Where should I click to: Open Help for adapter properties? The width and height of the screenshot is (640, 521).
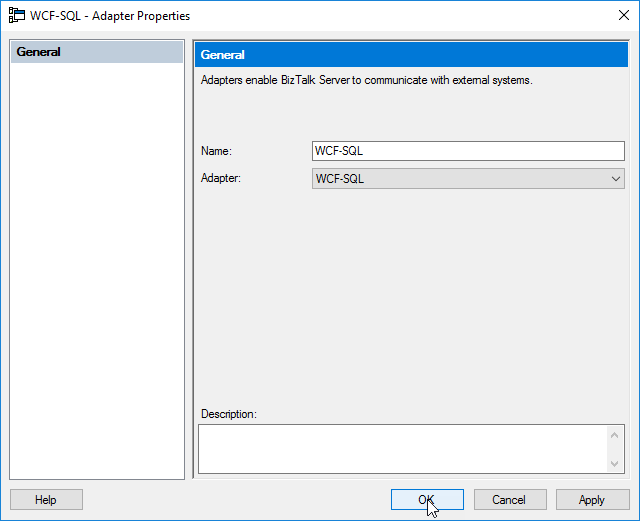click(46, 500)
